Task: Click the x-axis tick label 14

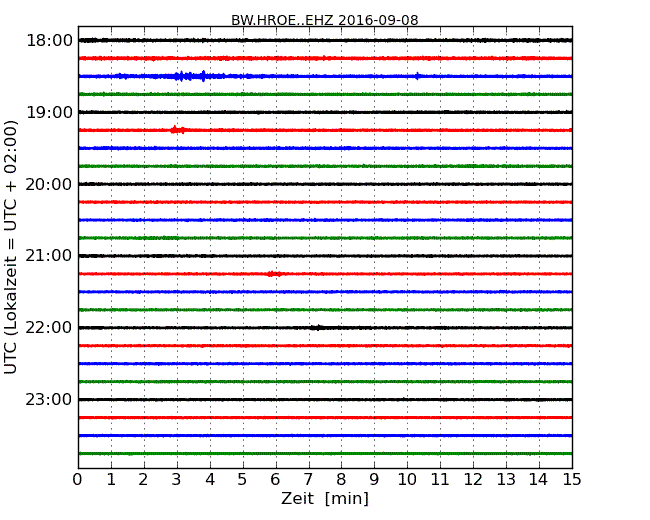Action: [x=539, y=480]
